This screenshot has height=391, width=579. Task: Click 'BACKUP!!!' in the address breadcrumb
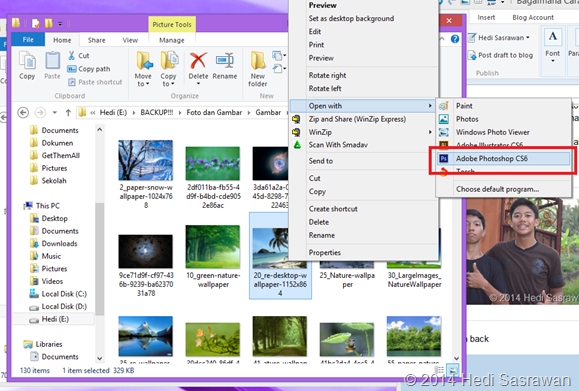[x=157, y=113]
